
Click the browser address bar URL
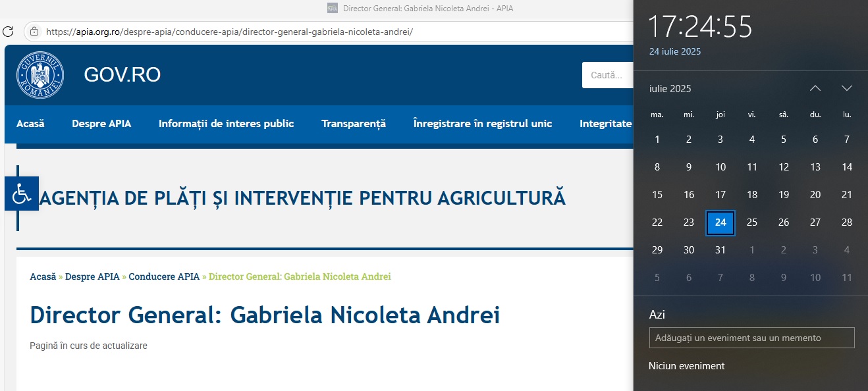point(230,31)
